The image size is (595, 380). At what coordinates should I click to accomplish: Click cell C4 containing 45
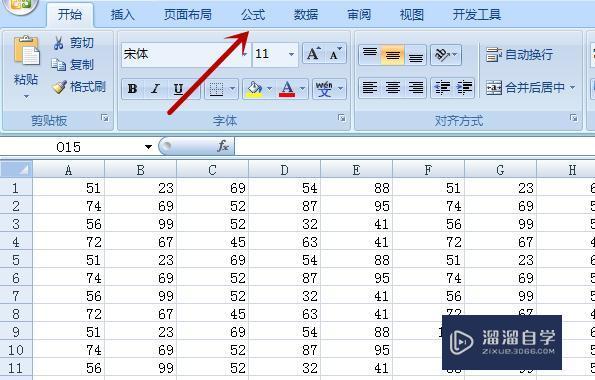point(212,242)
